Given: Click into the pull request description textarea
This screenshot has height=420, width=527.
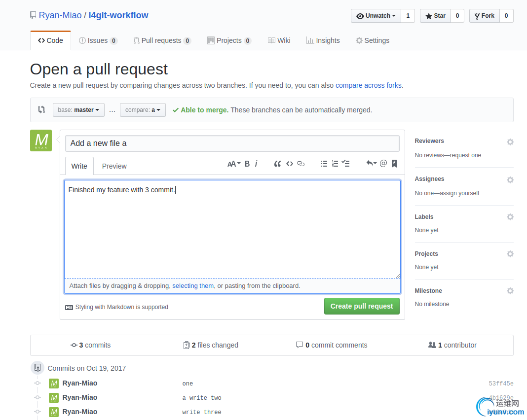Looking at the screenshot, I should 232,229.
